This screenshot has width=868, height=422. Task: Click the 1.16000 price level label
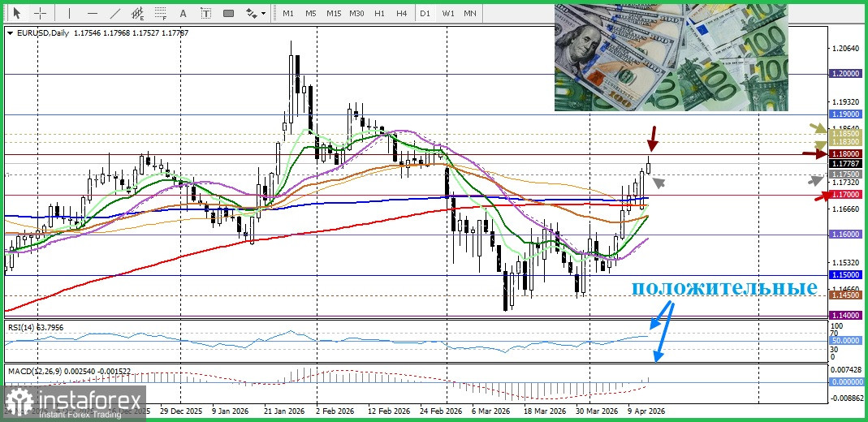[846, 235]
